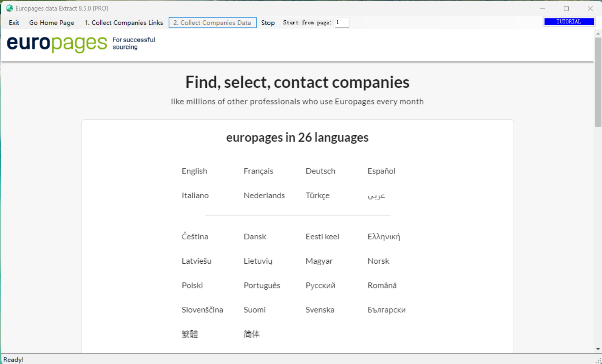Maximize the application window

[x=566, y=9]
